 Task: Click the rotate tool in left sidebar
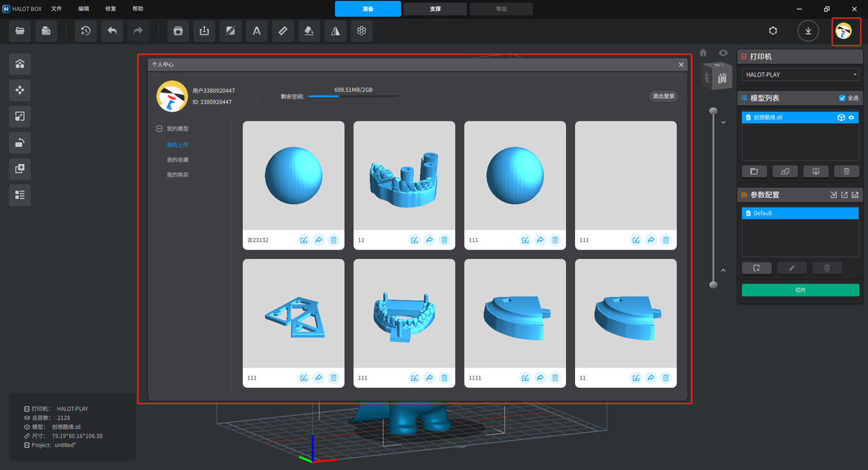pos(20,142)
